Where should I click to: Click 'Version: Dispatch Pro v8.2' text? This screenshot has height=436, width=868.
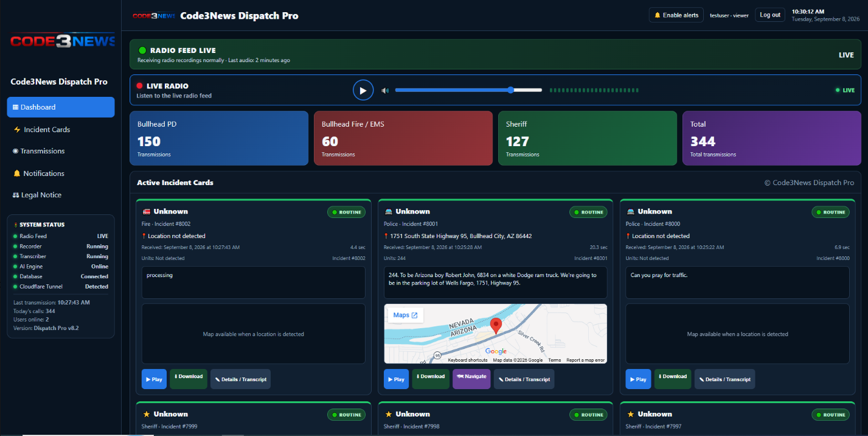coord(46,328)
